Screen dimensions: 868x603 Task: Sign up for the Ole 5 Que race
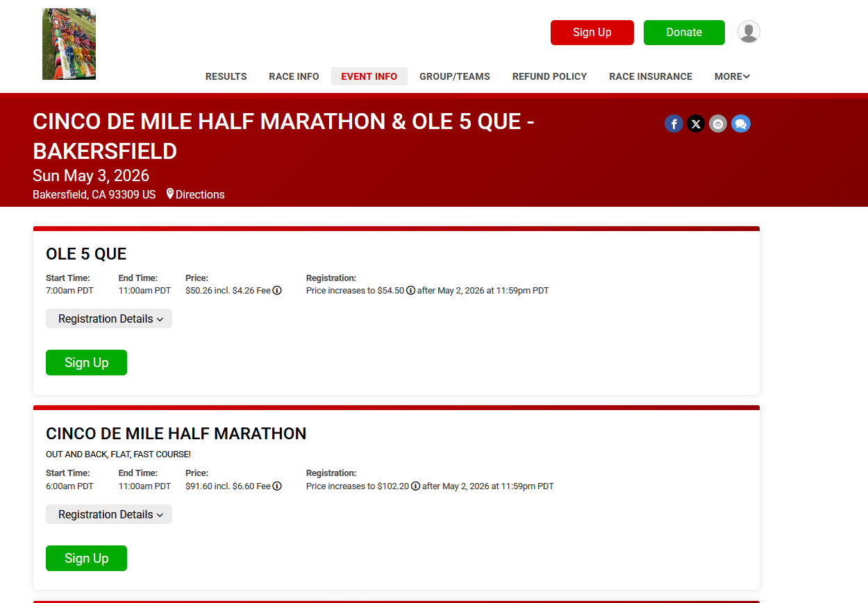pos(86,362)
